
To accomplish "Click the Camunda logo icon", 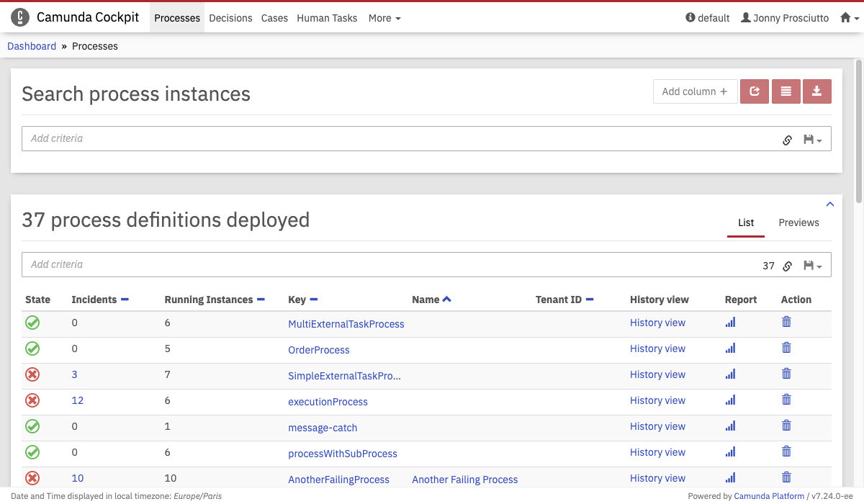I will click(20, 18).
